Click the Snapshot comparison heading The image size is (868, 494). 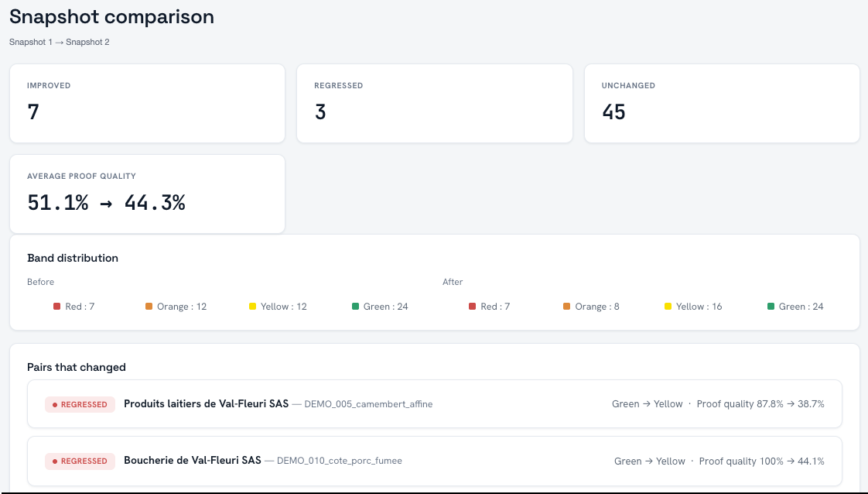tap(112, 16)
